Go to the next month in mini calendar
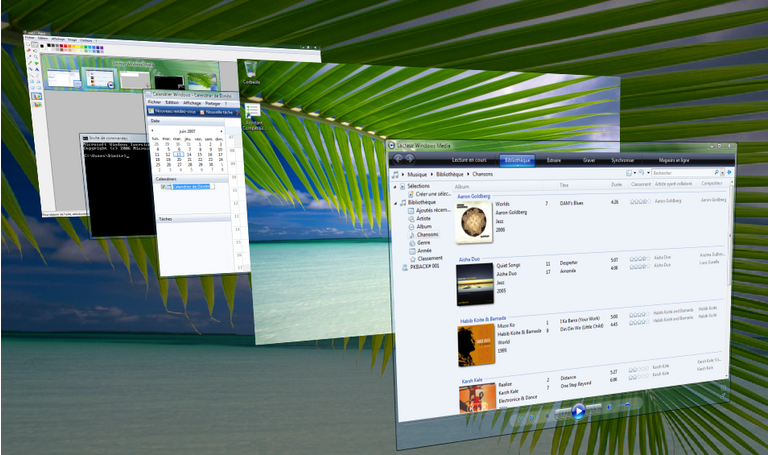 point(221,131)
